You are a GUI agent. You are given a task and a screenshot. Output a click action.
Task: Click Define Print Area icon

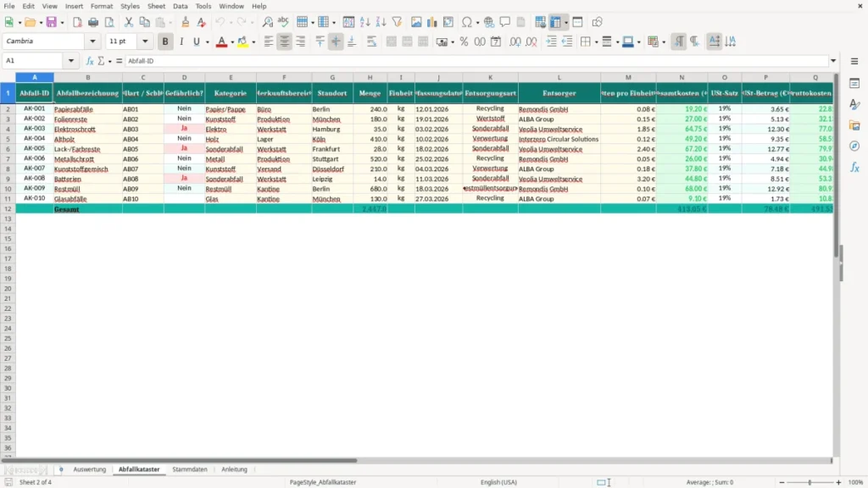[540, 22]
